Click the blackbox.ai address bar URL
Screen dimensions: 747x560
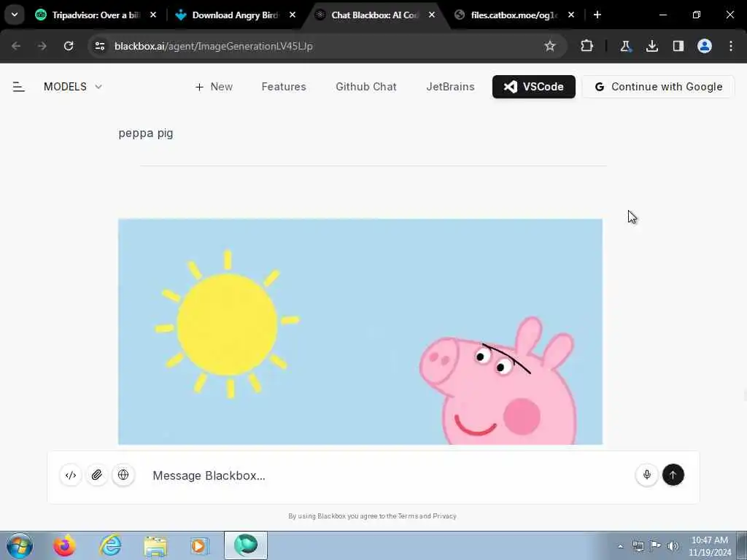pyautogui.click(x=214, y=46)
